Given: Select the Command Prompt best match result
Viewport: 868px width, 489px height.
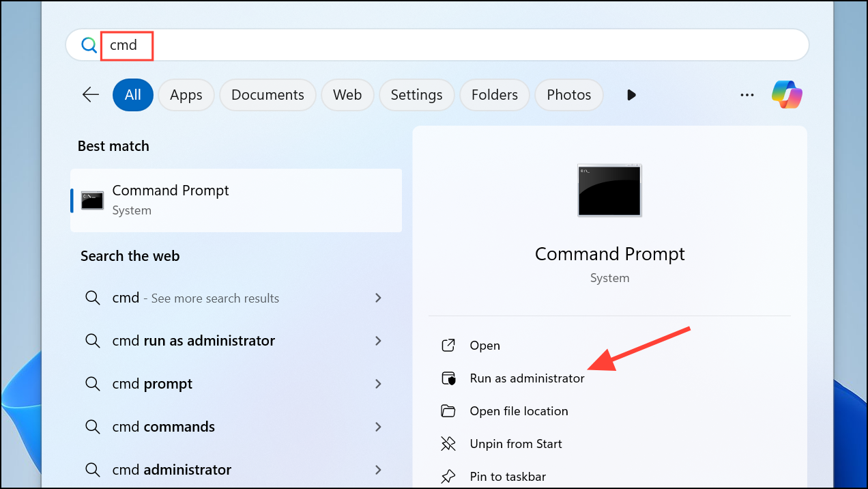Looking at the screenshot, I should 236,200.
